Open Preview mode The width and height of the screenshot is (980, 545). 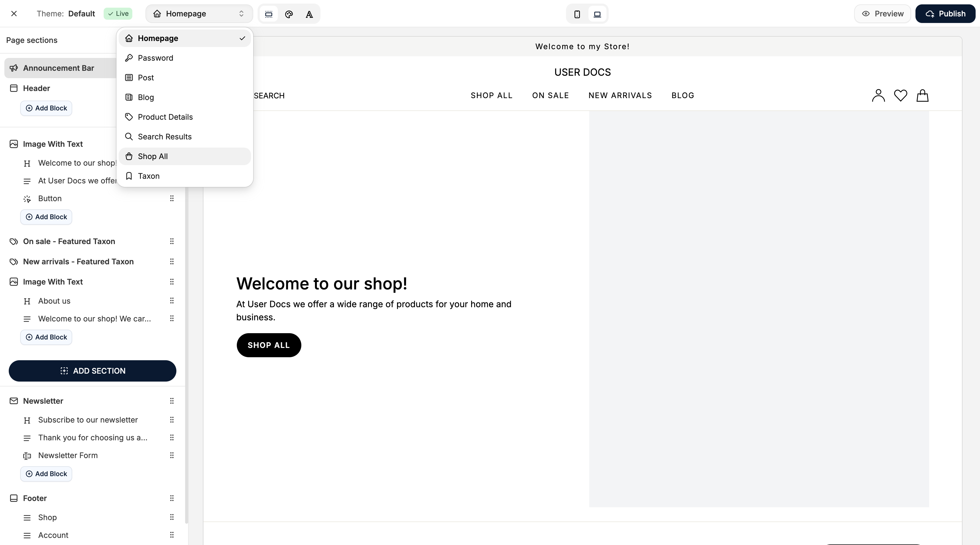[882, 13]
